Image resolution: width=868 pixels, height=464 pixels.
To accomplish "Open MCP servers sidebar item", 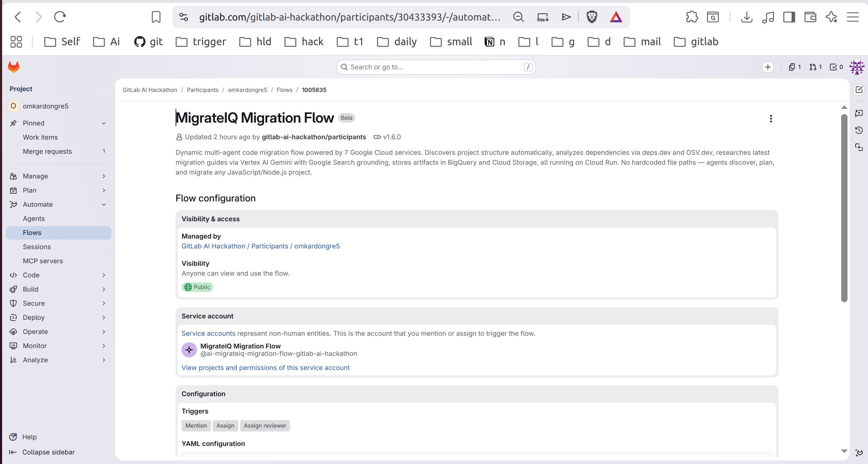I will [43, 261].
